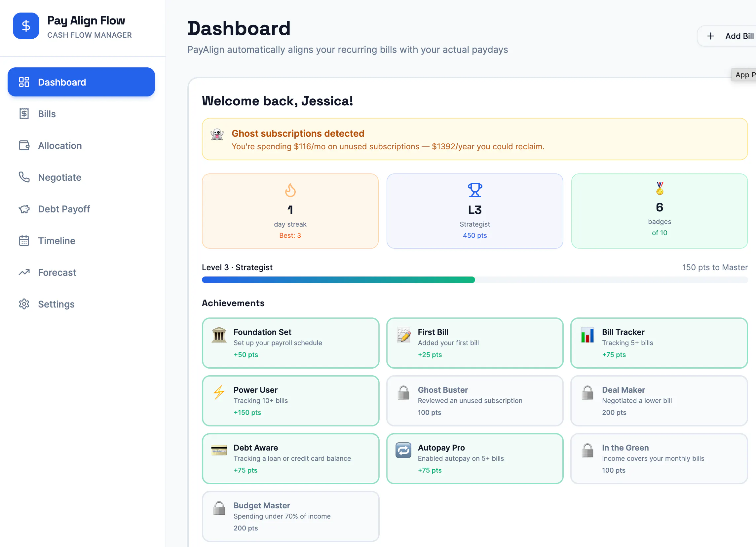Click the Timeline calendar icon
Image resolution: width=756 pixels, height=547 pixels.
click(x=24, y=240)
